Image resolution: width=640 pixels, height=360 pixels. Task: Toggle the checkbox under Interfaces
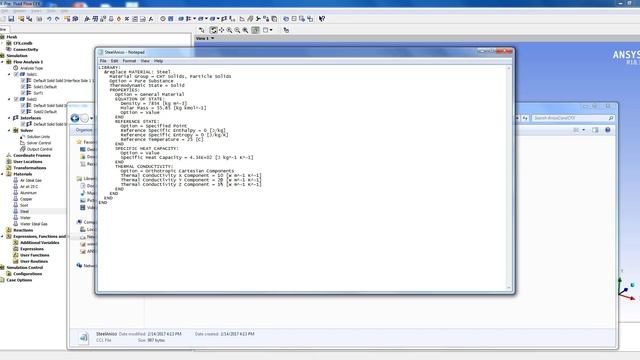23,124
